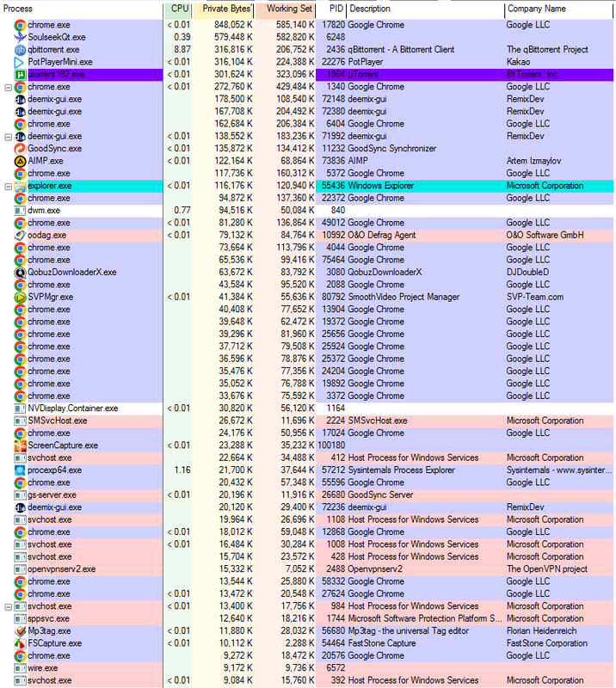
Task: Select the SVPMgr.exe process name
Action: 51,297
